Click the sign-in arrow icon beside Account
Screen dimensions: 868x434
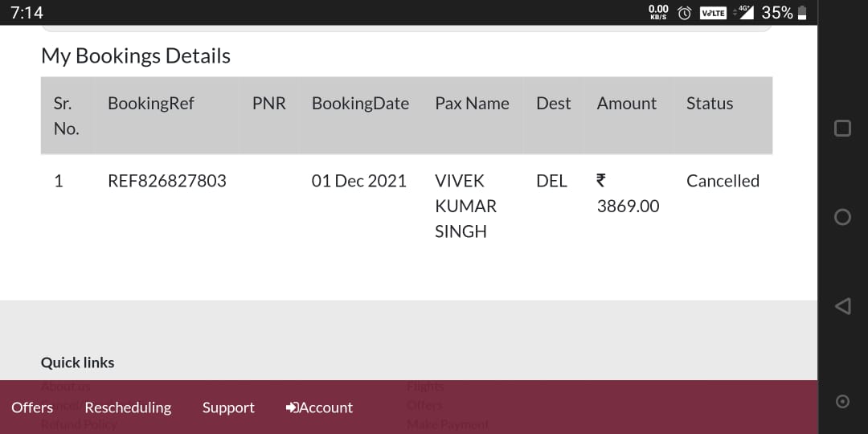coord(293,407)
